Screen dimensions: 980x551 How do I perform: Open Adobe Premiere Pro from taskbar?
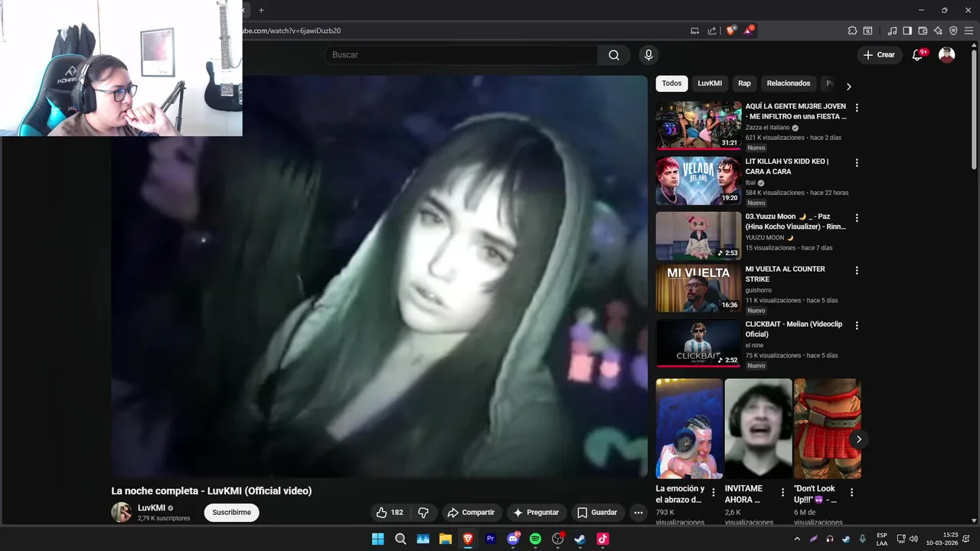click(491, 539)
